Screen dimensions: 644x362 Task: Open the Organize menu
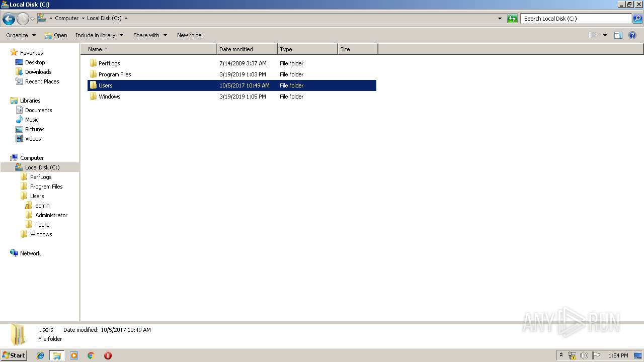click(21, 35)
